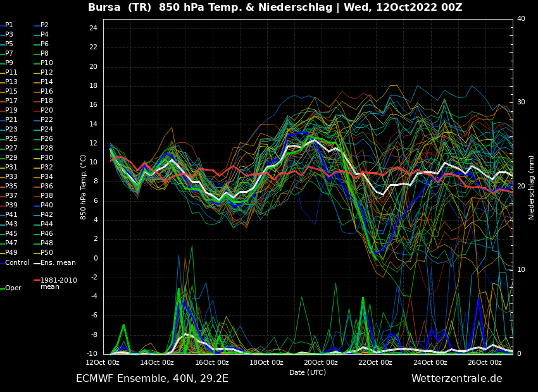Click the "1981-2010 mean" legend entry
538x392 pixels.
[55, 283]
